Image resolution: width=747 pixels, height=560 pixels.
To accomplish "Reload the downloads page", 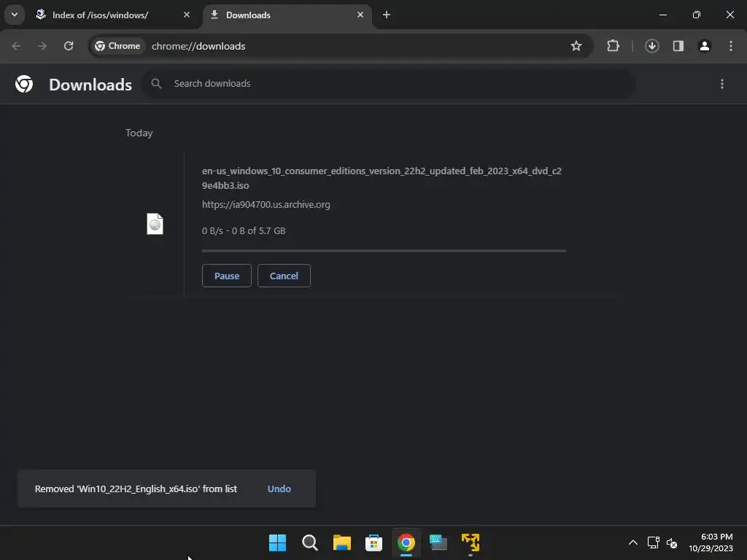I will click(x=69, y=46).
